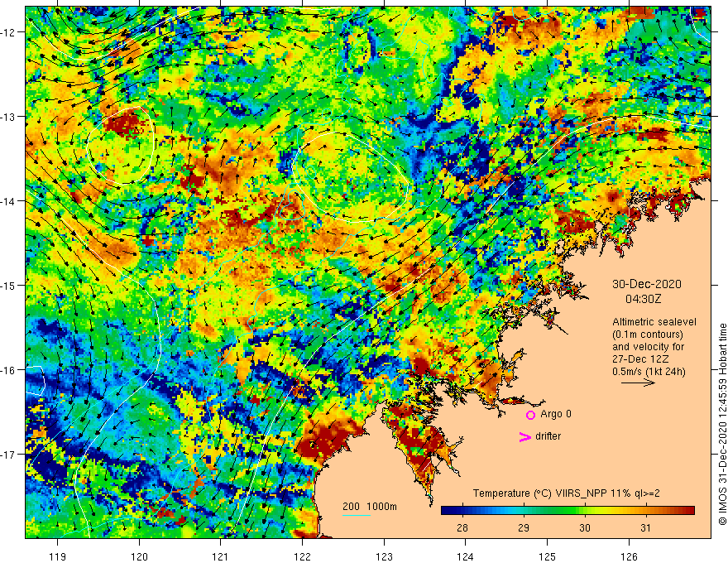728x563 pixels.
Task: Click the 'Argo 0' legend label
Action: [x=556, y=414]
